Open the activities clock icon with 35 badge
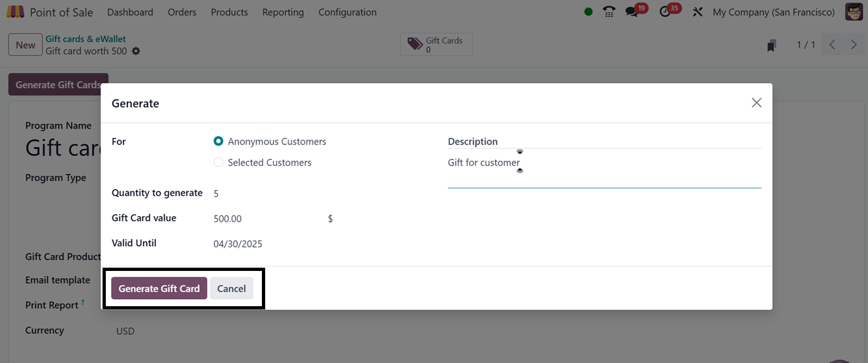This screenshot has width=868, height=363. (x=666, y=12)
